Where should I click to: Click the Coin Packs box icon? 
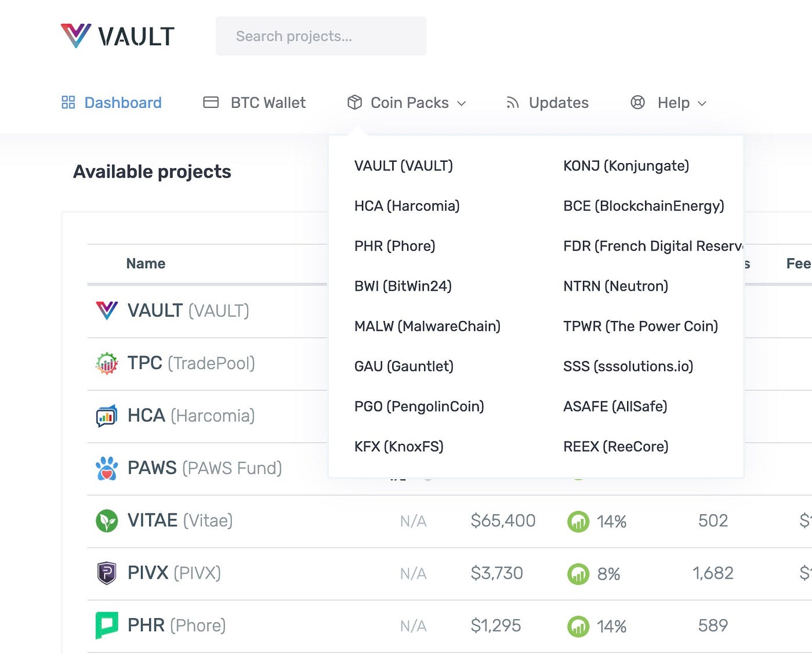(x=354, y=103)
